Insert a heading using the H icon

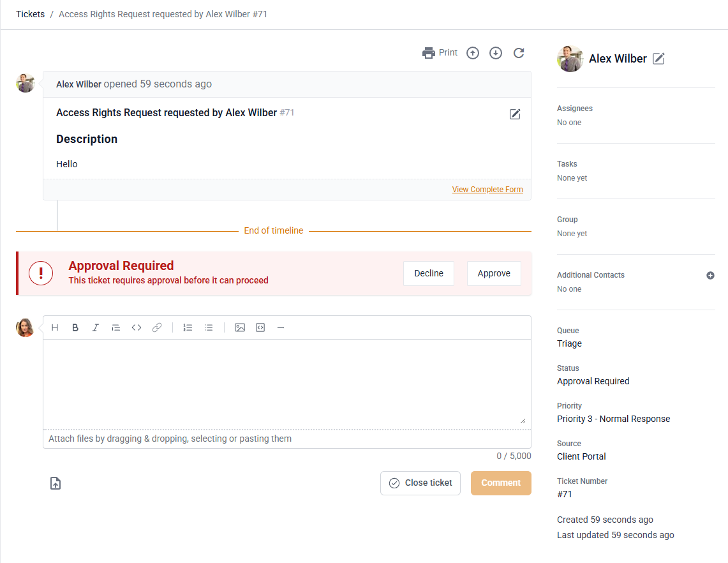[x=55, y=327]
